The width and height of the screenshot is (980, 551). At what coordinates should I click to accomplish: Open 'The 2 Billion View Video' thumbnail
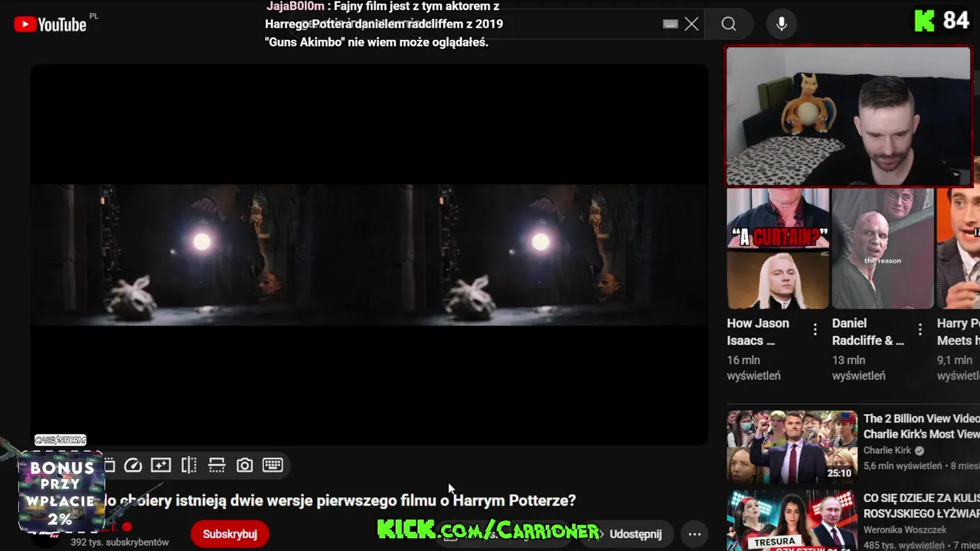792,447
